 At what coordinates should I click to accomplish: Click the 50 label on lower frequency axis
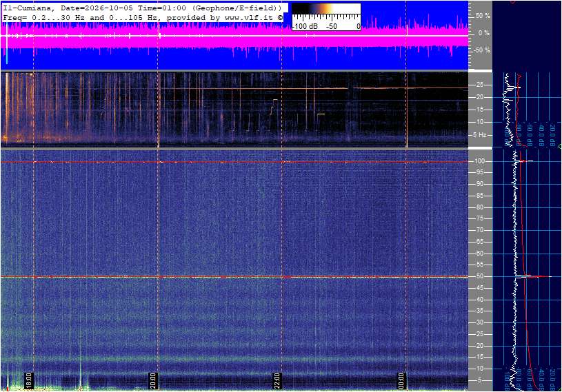[479, 276]
